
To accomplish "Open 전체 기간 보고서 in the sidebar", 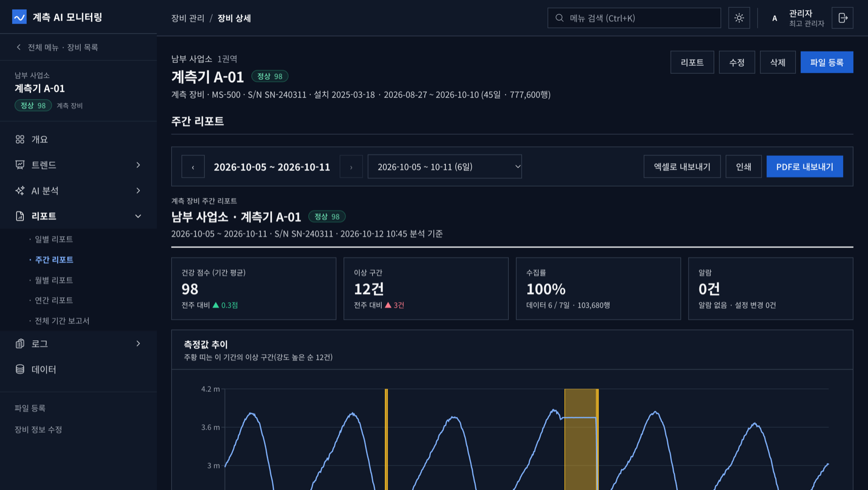I will click(x=62, y=321).
